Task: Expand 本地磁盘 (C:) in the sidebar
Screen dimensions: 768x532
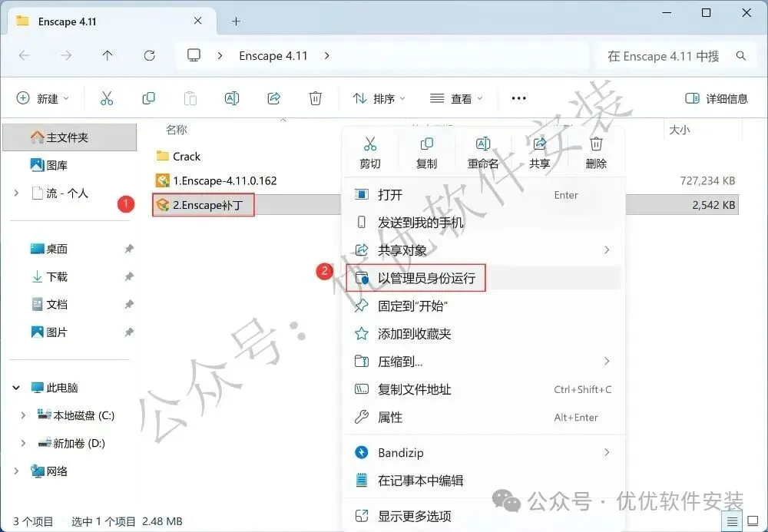Action: (x=23, y=416)
